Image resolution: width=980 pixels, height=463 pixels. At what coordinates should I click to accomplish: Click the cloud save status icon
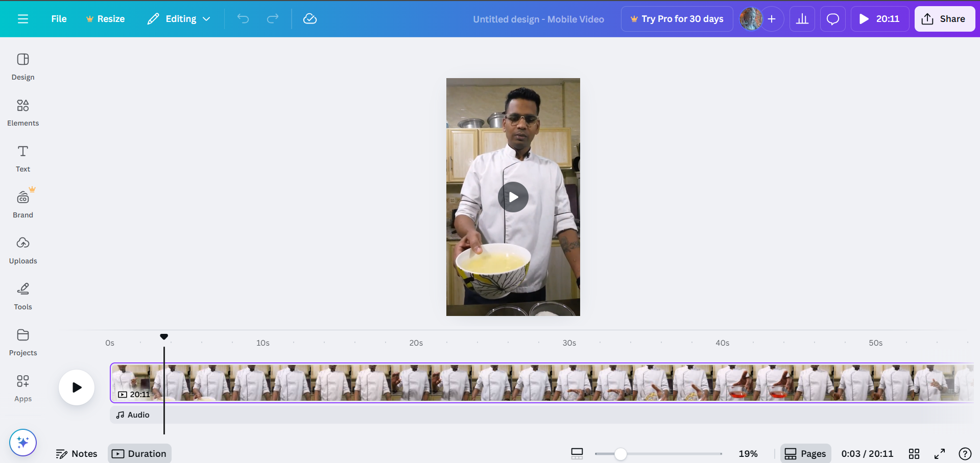click(310, 19)
